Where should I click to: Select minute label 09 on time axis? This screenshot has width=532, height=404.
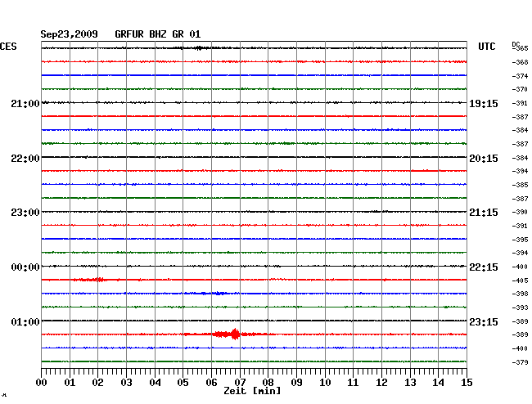pyautogui.click(x=296, y=383)
